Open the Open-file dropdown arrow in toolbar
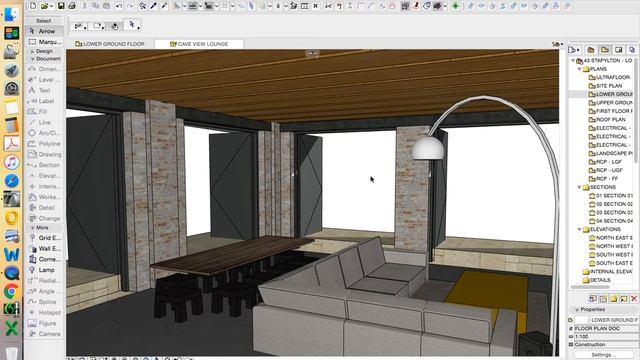640x360 pixels. pos(51,6)
